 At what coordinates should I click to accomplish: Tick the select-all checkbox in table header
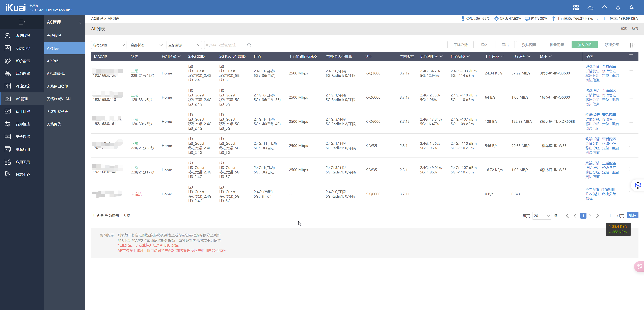pyautogui.click(x=631, y=56)
